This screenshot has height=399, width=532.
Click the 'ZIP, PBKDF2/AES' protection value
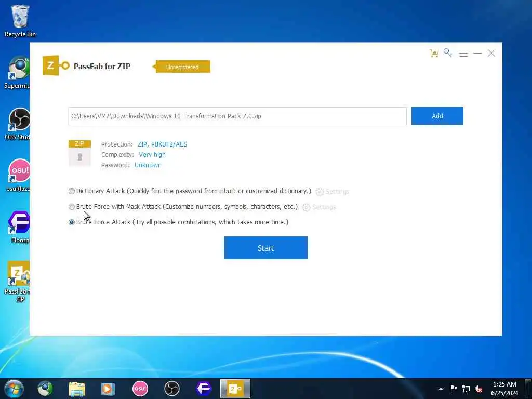[x=162, y=144]
